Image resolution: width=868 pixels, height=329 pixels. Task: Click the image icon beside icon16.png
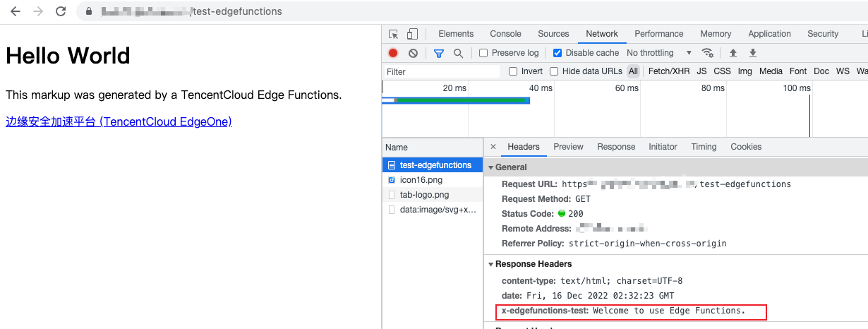392,180
